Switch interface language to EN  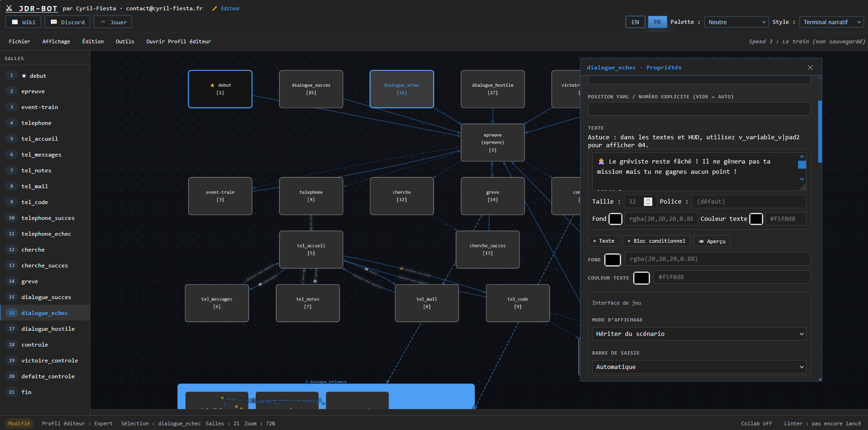click(635, 22)
